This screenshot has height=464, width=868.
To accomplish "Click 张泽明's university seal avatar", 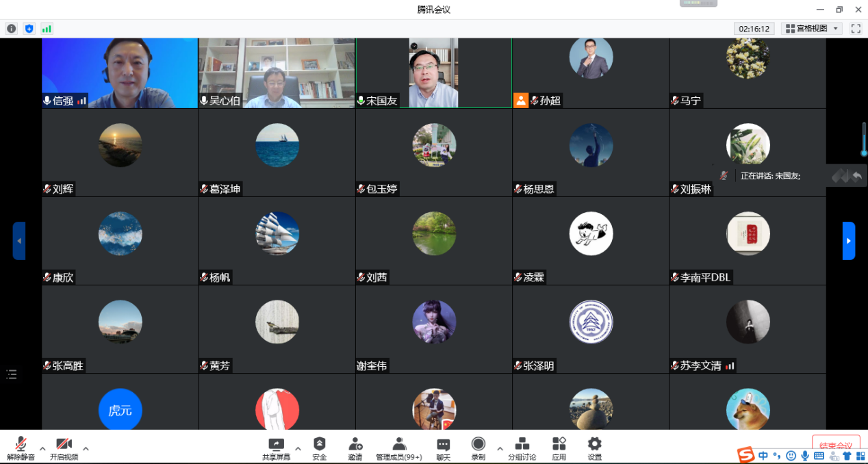I will click(591, 322).
